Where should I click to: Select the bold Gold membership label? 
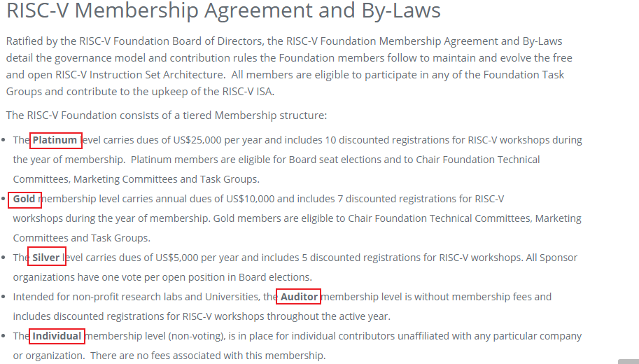(x=24, y=199)
